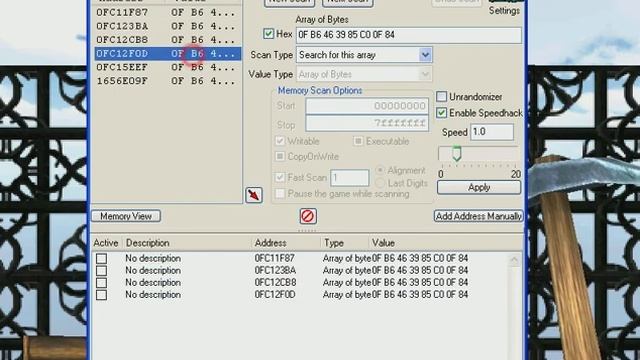Activate the 0FC12F0D address list entry checkbox
Image resolution: width=640 pixels, height=360 pixels.
(x=102, y=295)
